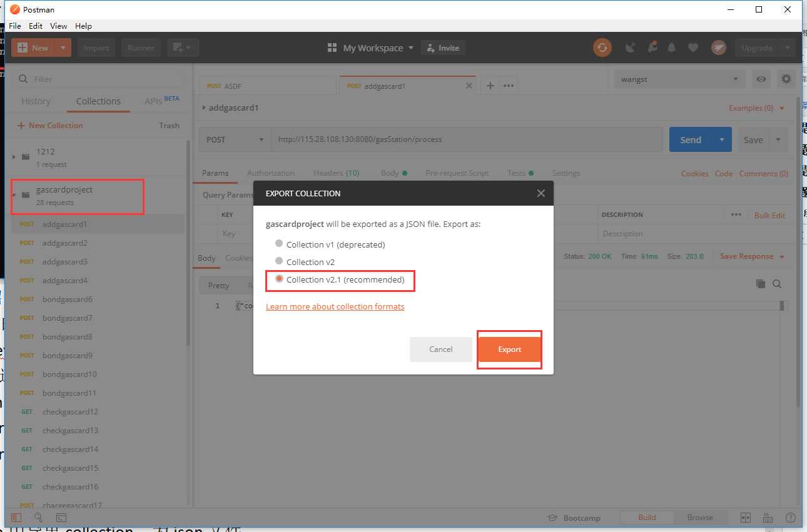The width and height of the screenshot is (807, 532).
Task: Click the request URL input field
Action: click(x=467, y=139)
